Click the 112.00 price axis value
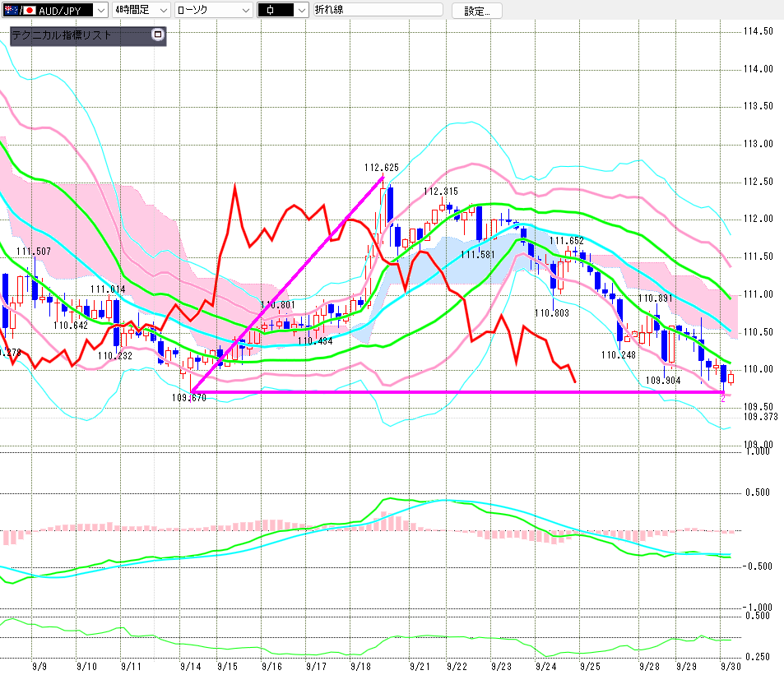Screen dimensions: 784x675 pyautogui.click(x=758, y=219)
